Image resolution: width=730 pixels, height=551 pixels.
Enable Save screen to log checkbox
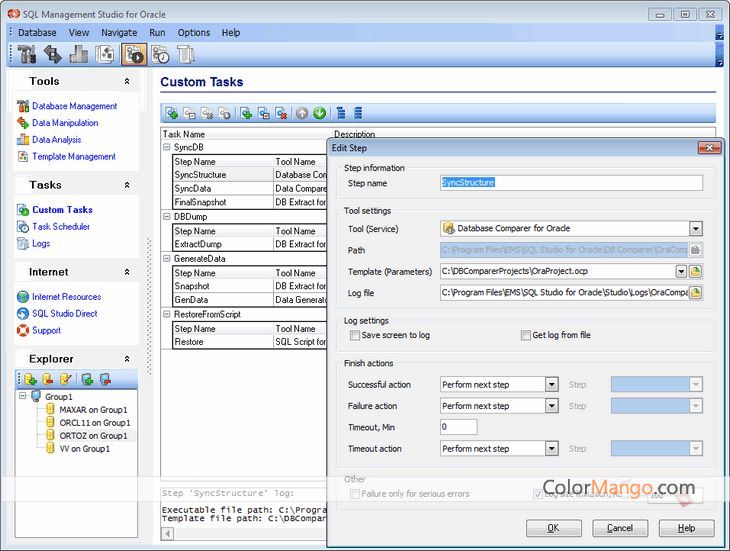pyautogui.click(x=355, y=335)
